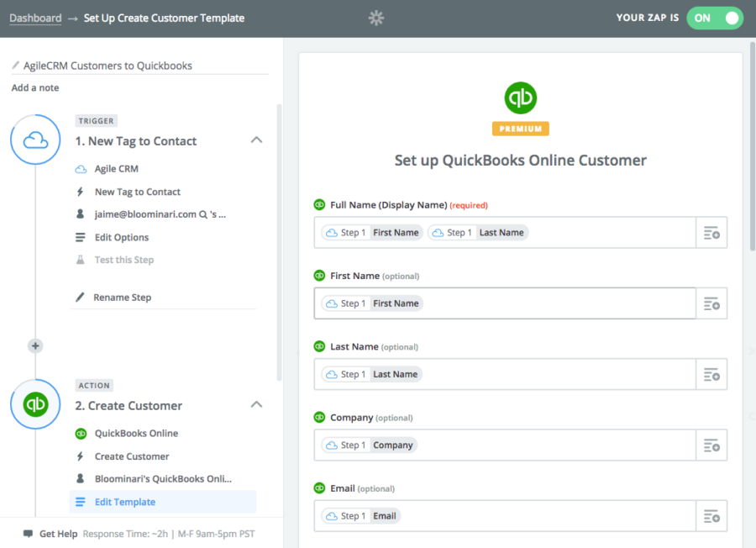This screenshot has width=756, height=548.
Task: Click in the Last Name field
Action: [x=505, y=374]
